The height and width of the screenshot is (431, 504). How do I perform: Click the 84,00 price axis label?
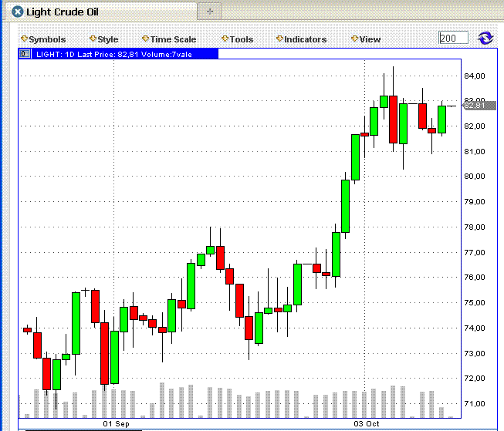click(x=475, y=76)
